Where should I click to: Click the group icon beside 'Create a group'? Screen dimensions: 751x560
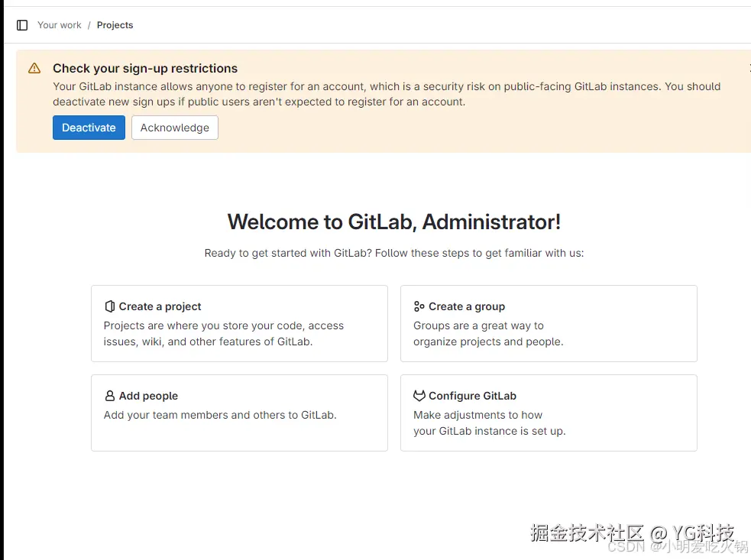tap(419, 306)
